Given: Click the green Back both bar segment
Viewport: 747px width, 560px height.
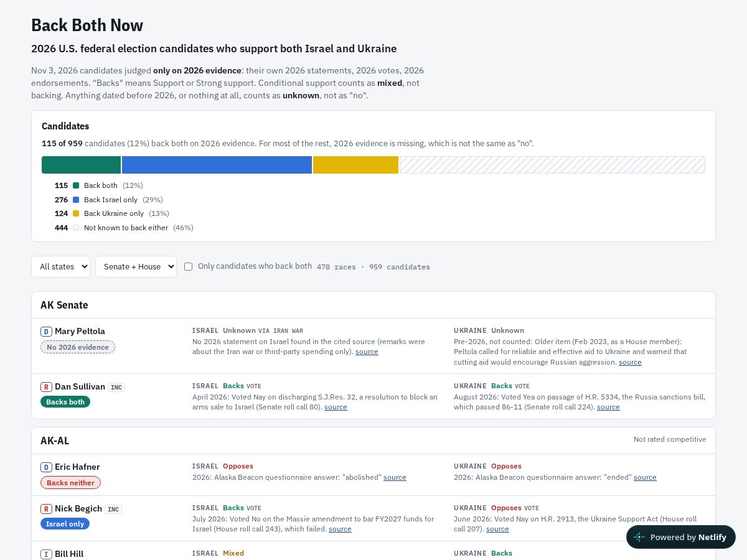Looking at the screenshot, I should pyautogui.click(x=81, y=165).
